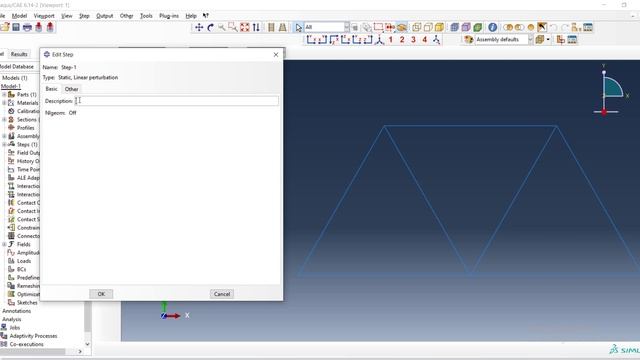Select Profiles in the model tree
Viewport: 640px width, 360px height.
click(25, 128)
